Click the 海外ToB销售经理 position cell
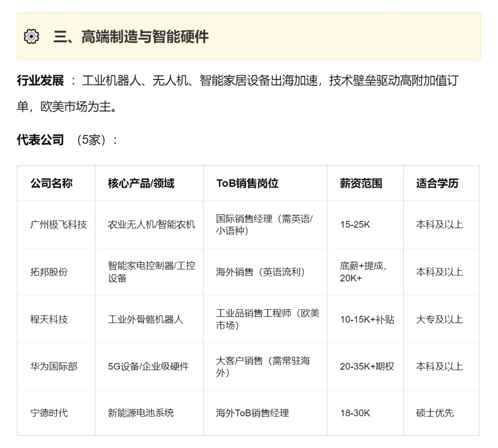This screenshot has width=498, height=448. [251, 413]
